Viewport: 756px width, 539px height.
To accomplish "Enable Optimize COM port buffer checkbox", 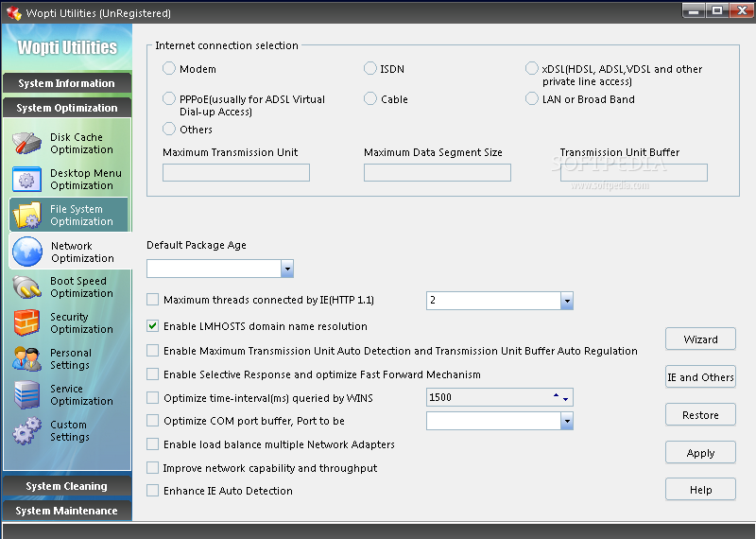I will pyautogui.click(x=152, y=421).
